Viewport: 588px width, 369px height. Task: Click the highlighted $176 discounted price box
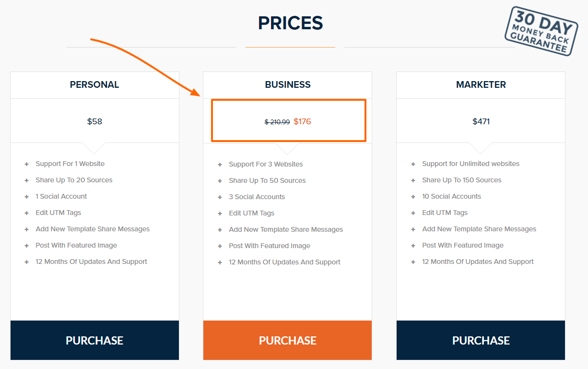coord(288,121)
